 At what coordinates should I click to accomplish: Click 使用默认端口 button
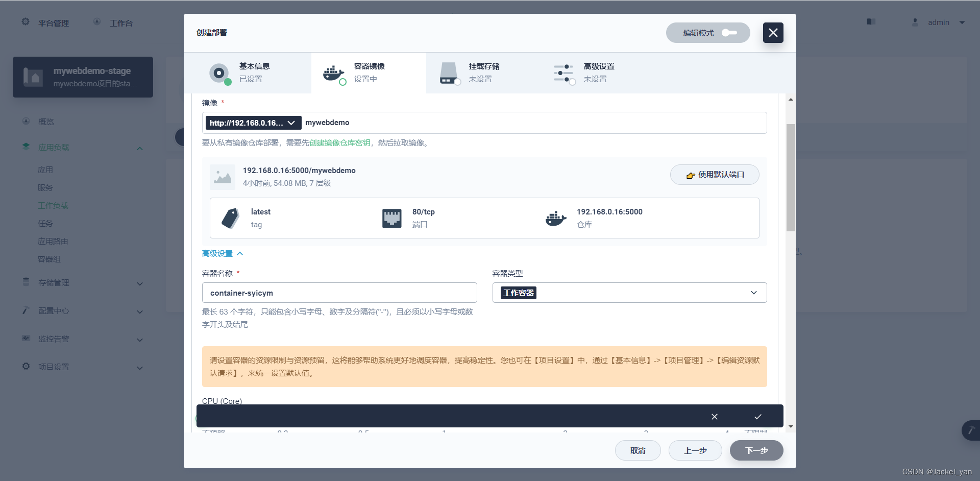[x=715, y=175]
